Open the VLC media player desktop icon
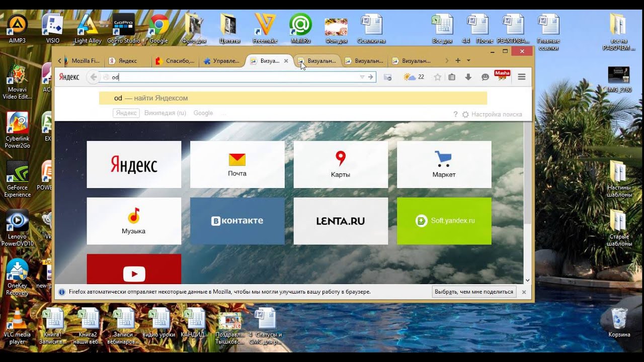The image size is (644, 362). (x=17, y=326)
